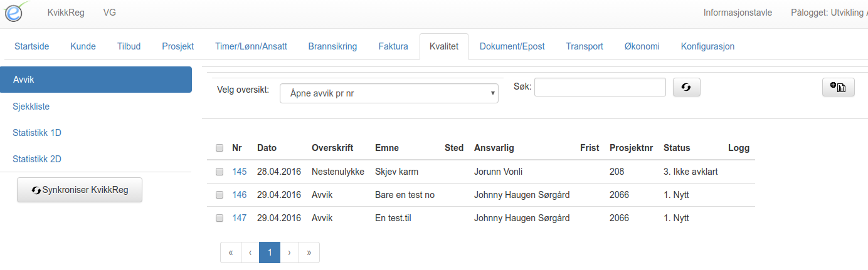Go to the first page with « button

click(231, 252)
